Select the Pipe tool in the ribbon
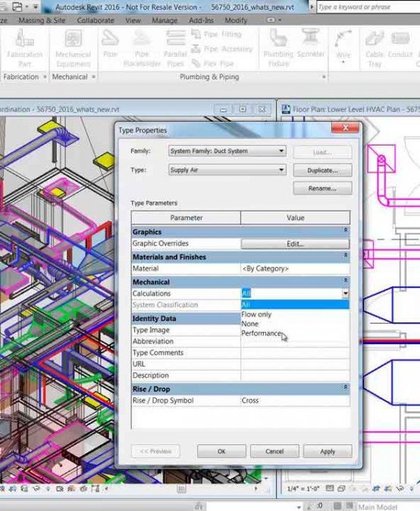This screenshot has width=420, height=511. 110,44
